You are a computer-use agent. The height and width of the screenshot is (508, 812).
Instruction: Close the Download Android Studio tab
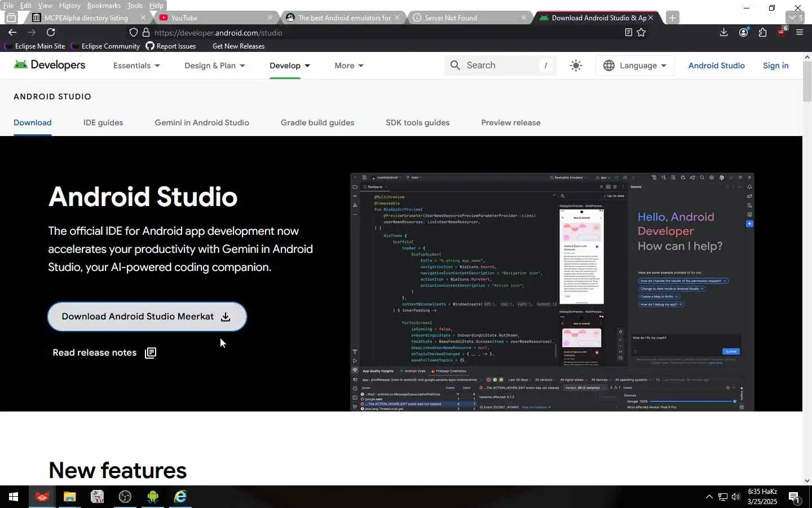651,17
